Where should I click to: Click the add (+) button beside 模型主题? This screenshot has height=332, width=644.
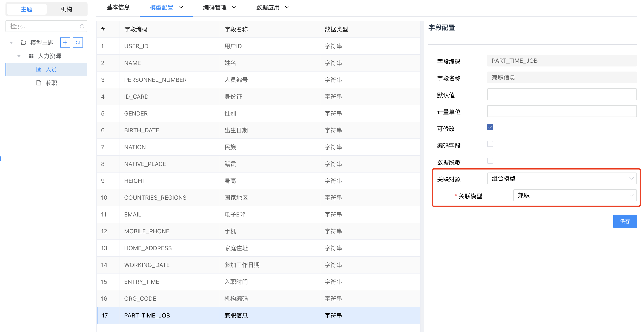coord(65,42)
